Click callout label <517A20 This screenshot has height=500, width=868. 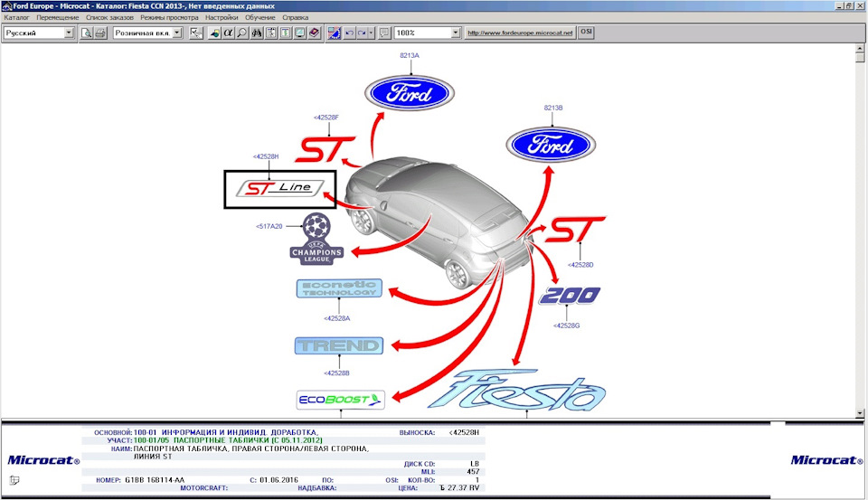point(269,226)
